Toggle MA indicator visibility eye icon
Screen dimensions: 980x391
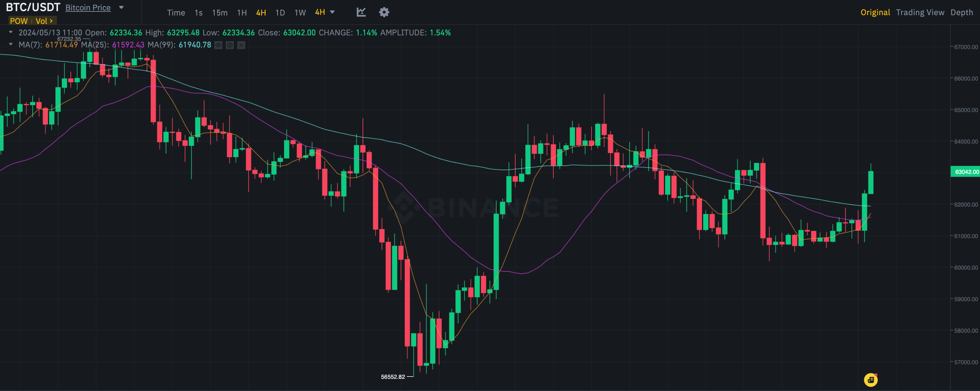pyautogui.click(x=218, y=45)
